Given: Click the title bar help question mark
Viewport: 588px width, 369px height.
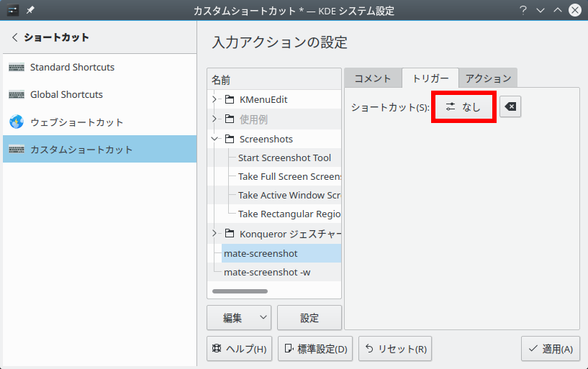Looking at the screenshot, I should 523,10.
